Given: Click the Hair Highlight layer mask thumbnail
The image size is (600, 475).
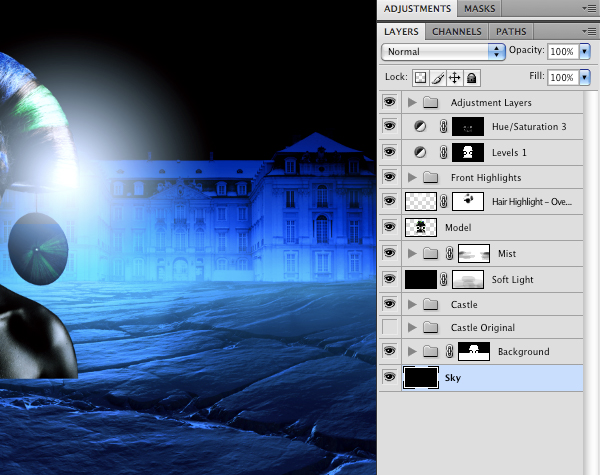Looking at the screenshot, I should (468, 201).
